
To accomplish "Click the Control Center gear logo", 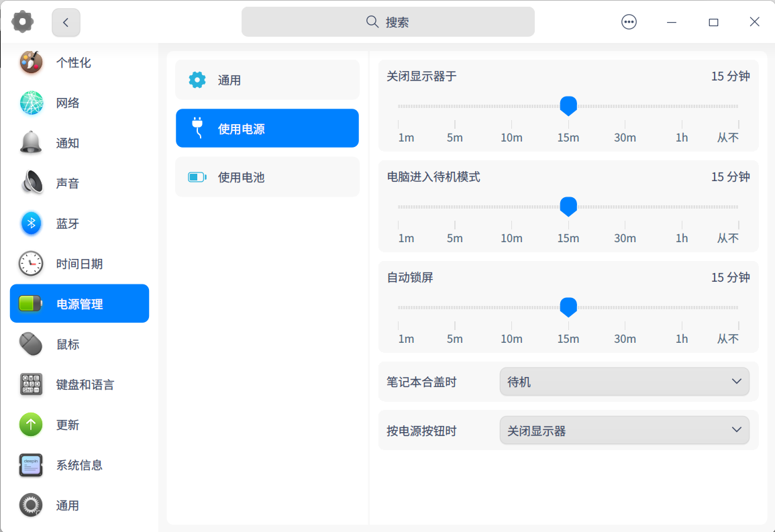I will (23, 21).
